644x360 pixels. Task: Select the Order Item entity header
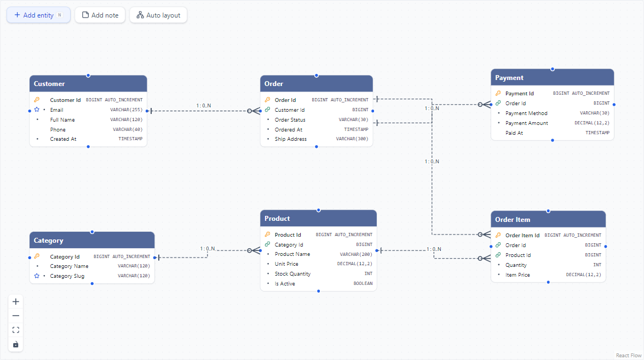548,219
